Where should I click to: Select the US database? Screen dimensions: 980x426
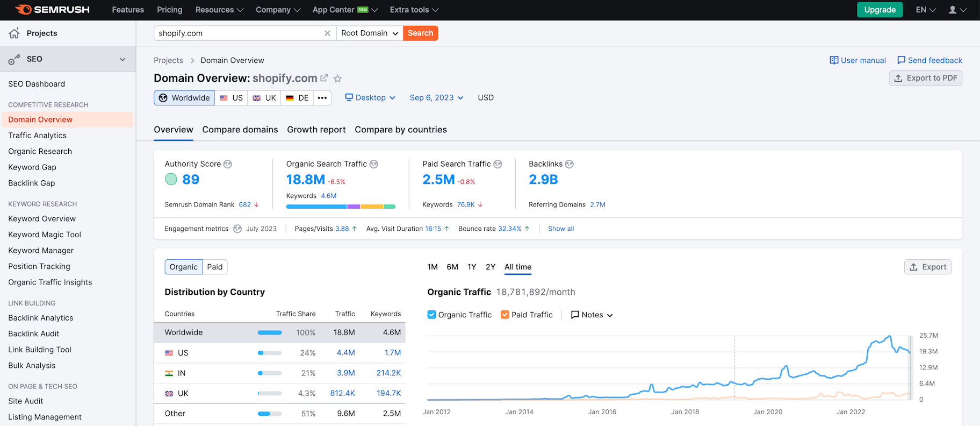(232, 98)
